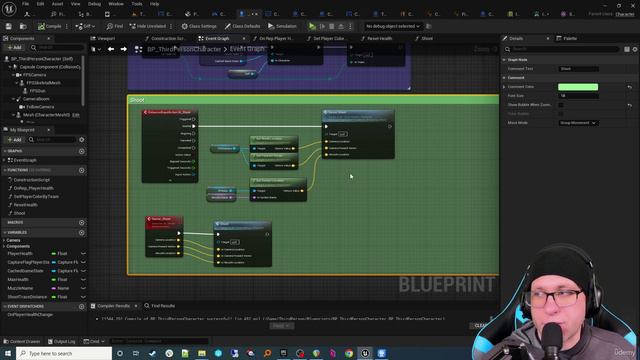The image size is (640, 360).
Task: Open Class Defaults
Action: pyautogui.click(x=242, y=26)
